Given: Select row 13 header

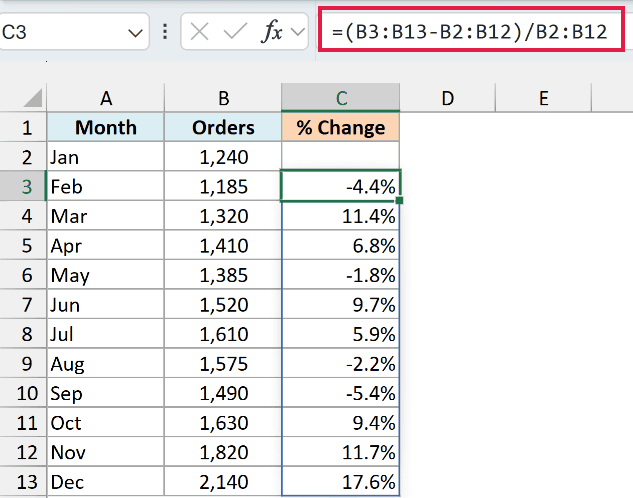Looking at the screenshot, I should pos(23,481).
